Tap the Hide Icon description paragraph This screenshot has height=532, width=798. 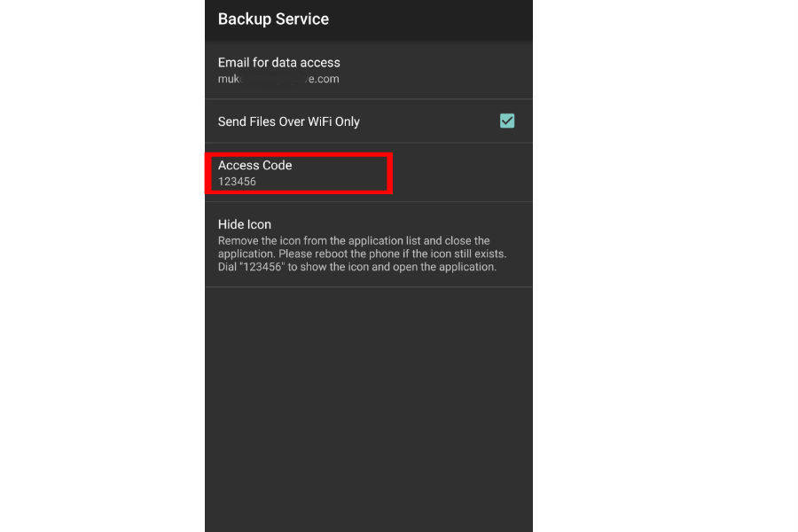point(363,254)
